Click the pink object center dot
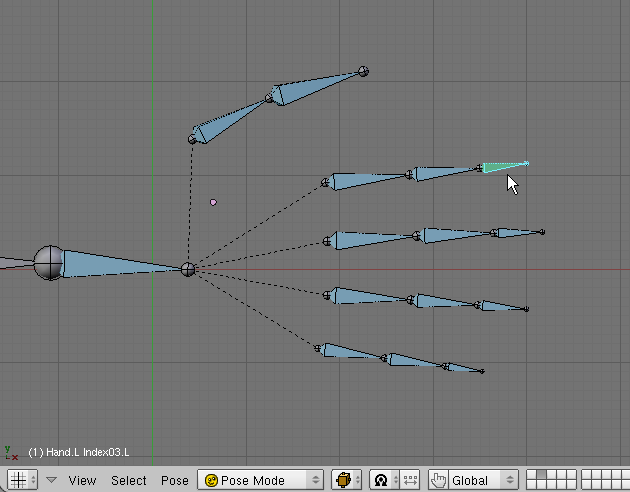 (x=213, y=202)
